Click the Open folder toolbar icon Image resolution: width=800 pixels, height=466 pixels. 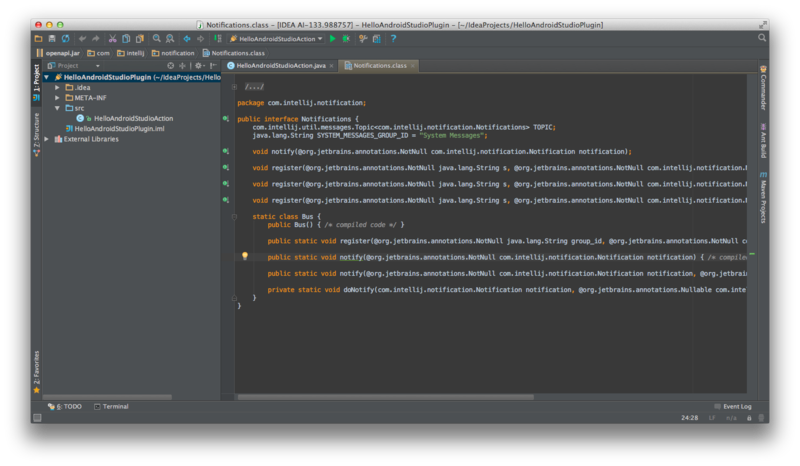coord(38,38)
